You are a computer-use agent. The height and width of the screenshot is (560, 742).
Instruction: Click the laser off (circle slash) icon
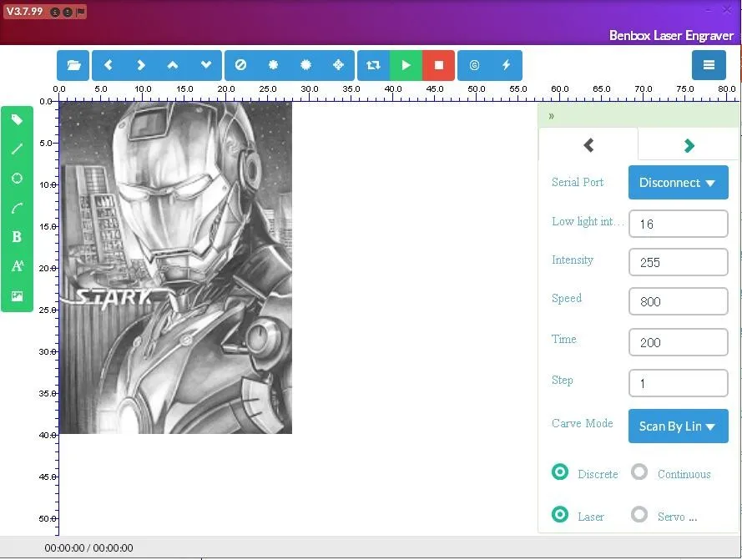[x=240, y=65]
